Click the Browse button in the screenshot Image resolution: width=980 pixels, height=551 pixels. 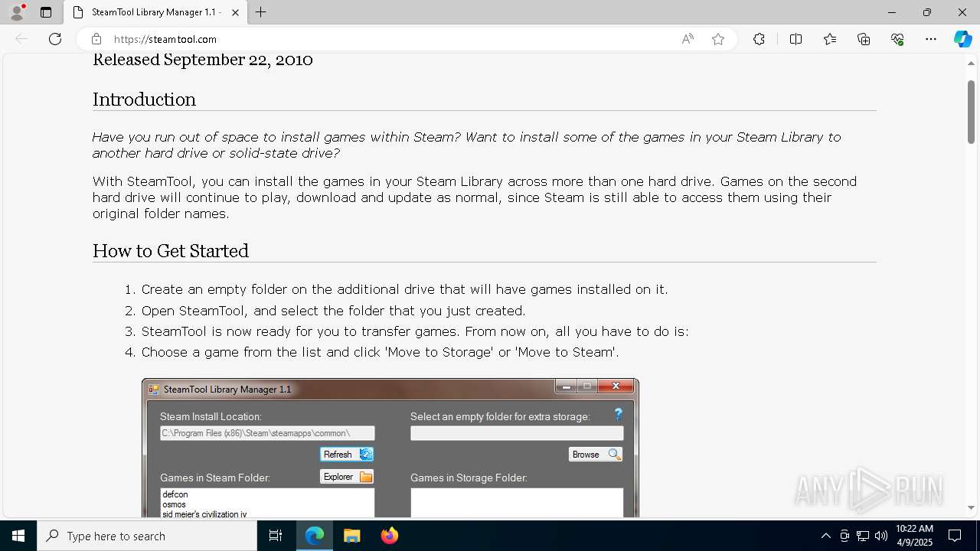pyautogui.click(x=596, y=455)
